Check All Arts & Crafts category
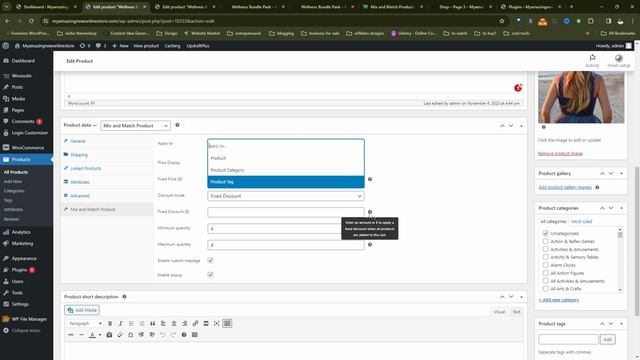Screen dimensions: 640x360 coord(546,289)
